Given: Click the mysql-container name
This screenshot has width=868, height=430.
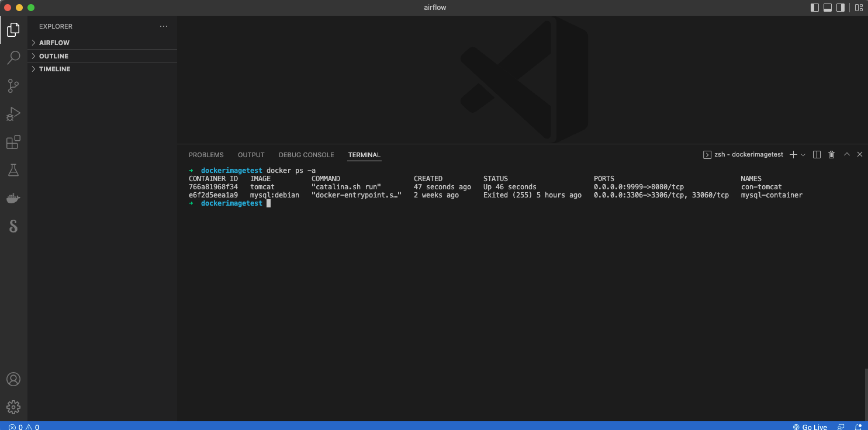Looking at the screenshot, I should coord(772,195).
